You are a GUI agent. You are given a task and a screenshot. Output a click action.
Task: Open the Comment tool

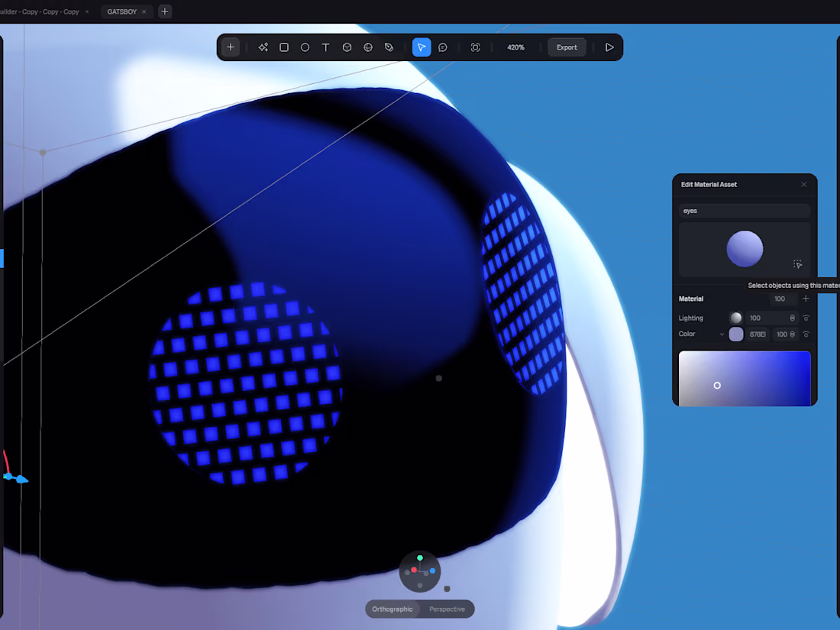[442, 47]
